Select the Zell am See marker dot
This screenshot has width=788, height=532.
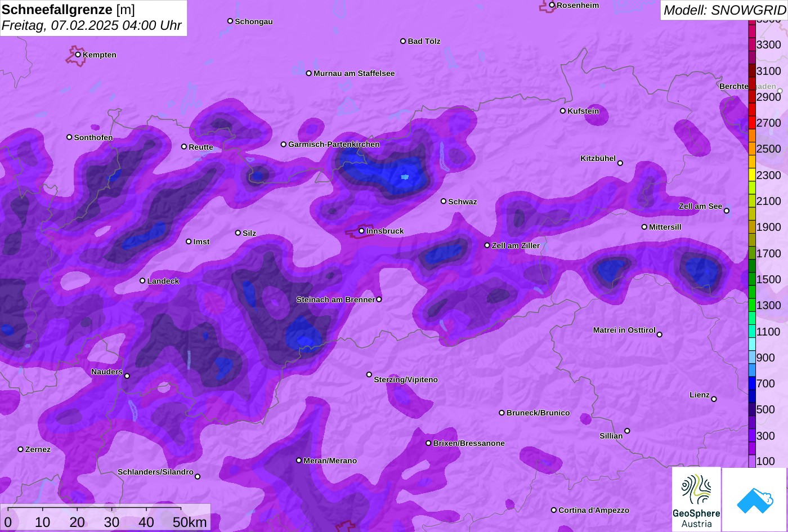tap(727, 211)
